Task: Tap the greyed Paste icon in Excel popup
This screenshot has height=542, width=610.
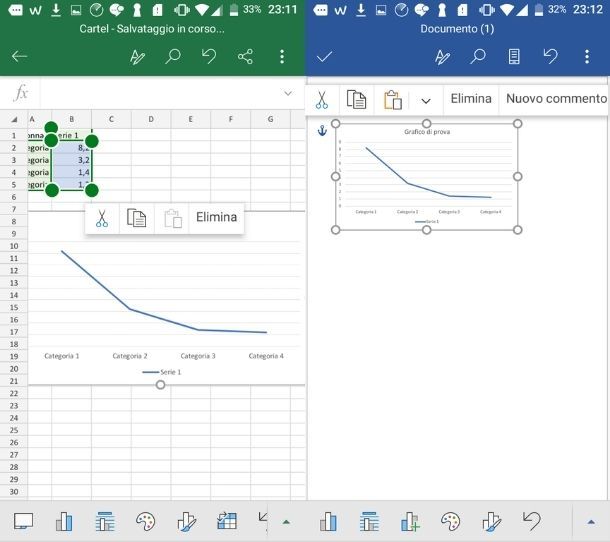Action: (173, 218)
